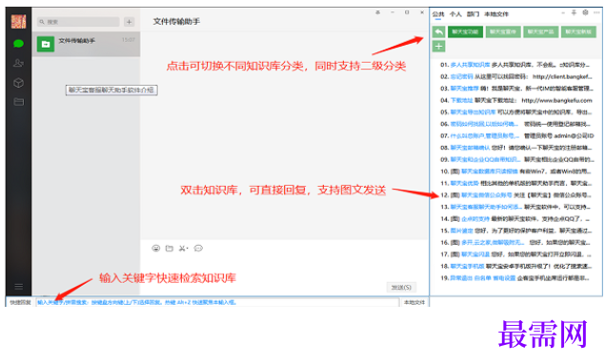This screenshot has height=364, width=605.
Task: Select entry 04 下载地址
Action: 516,100
